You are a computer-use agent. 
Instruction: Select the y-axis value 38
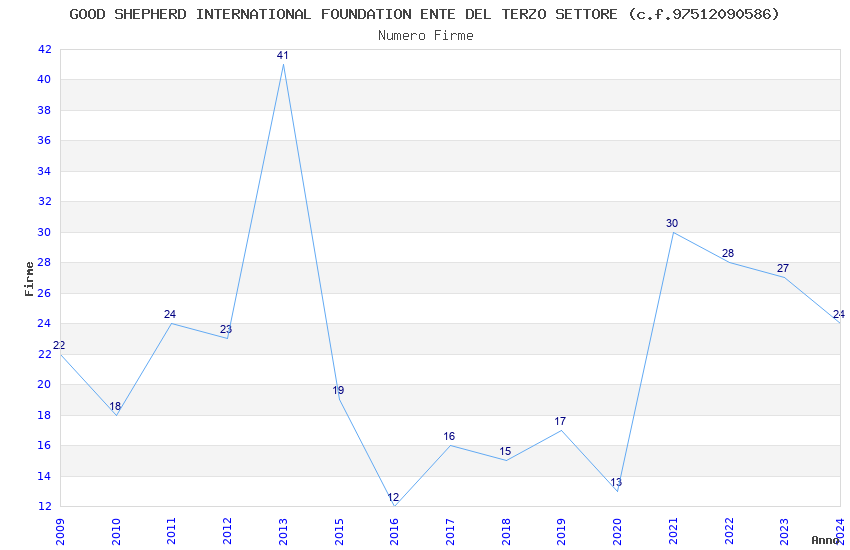(44, 110)
